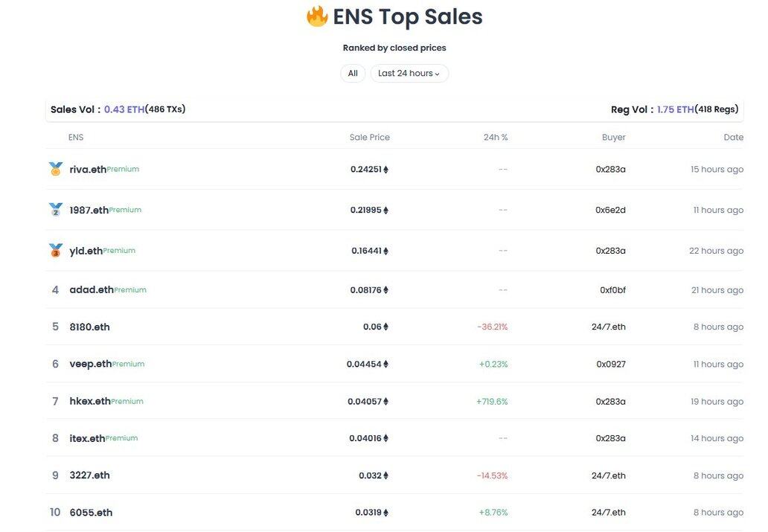Viewport: 768px width, 532px height.
Task: Open the Last 24 hours dropdown
Action: pos(409,74)
